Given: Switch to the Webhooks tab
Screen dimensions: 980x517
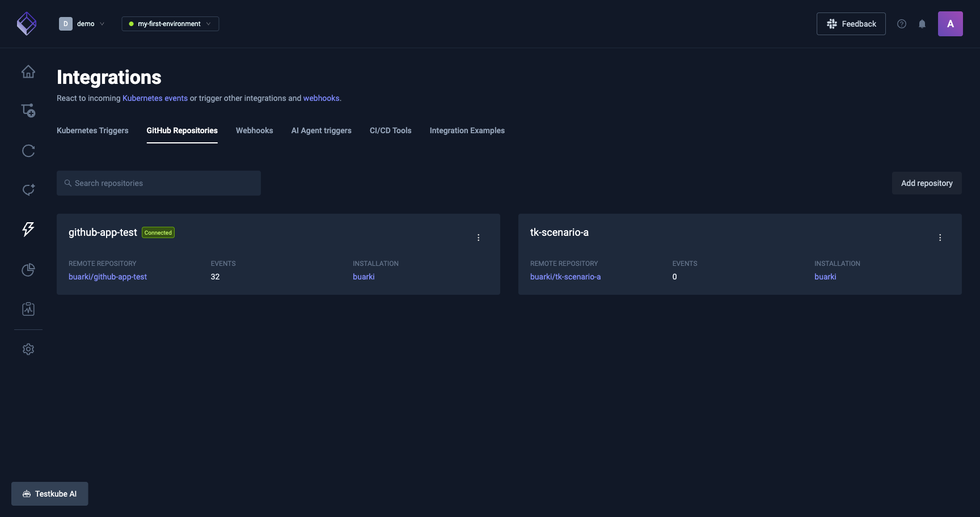Looking at the screenshot, I should click(255, 130).
